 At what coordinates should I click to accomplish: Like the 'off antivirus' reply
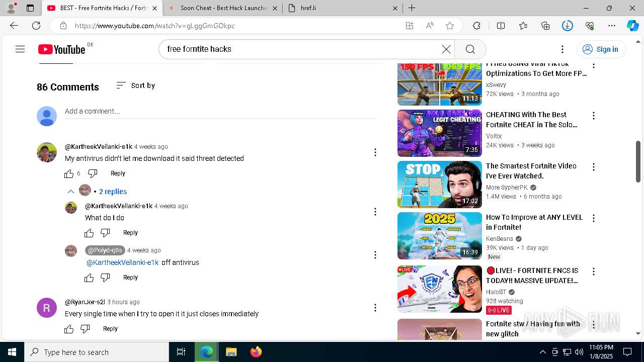(x=89, y=278)
